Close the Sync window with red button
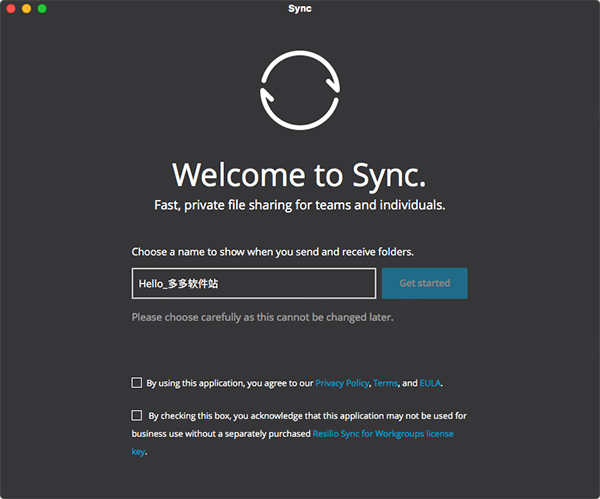The width and height of the screenshot is (600, 499). [11, 8]
